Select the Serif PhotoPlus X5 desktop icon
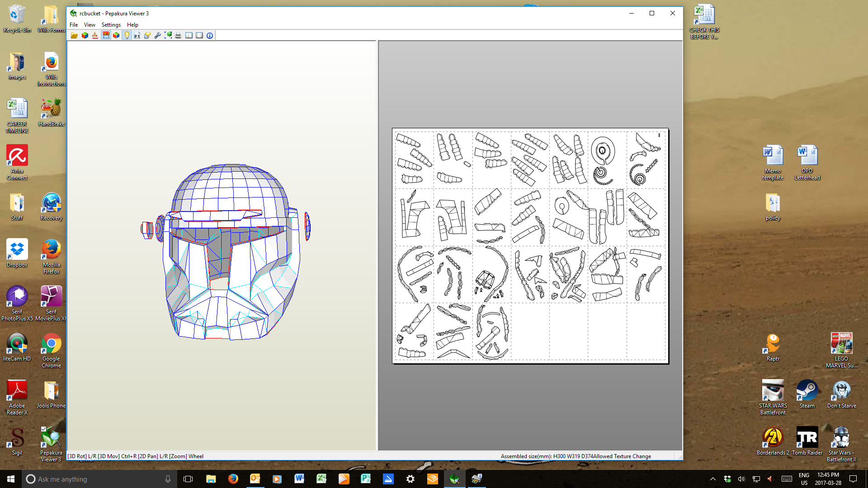 point(17,304)
